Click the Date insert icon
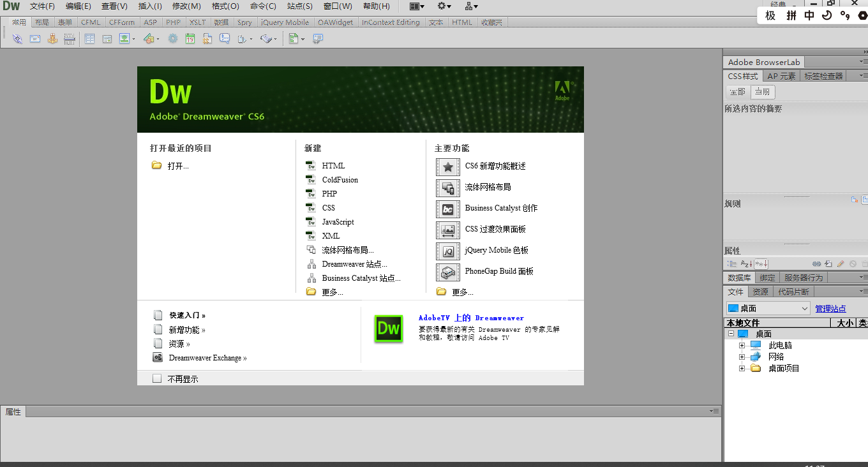868x467 pixels. (190, 38)
